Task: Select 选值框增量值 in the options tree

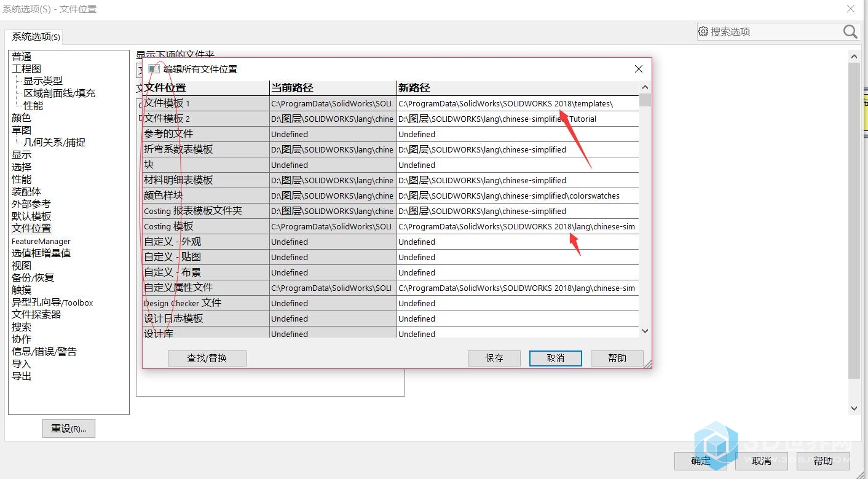Action: pyautogui.click(x=41, y=253)
